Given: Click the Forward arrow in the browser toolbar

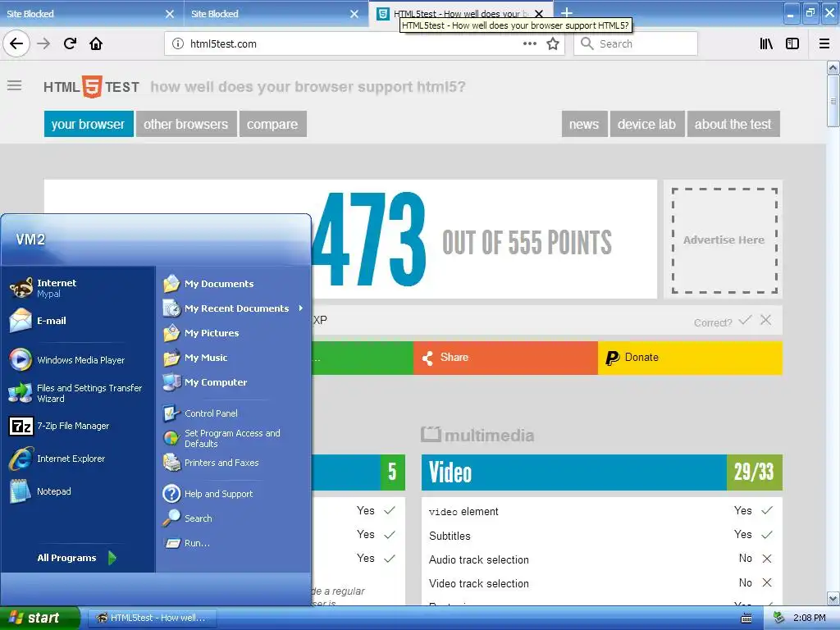Looking at the screenshot, I should pyautogui.click(x=43, y=43).
